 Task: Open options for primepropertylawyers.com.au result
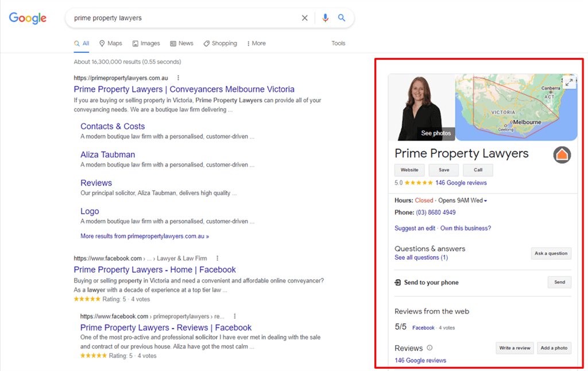(x=178, y=78)
